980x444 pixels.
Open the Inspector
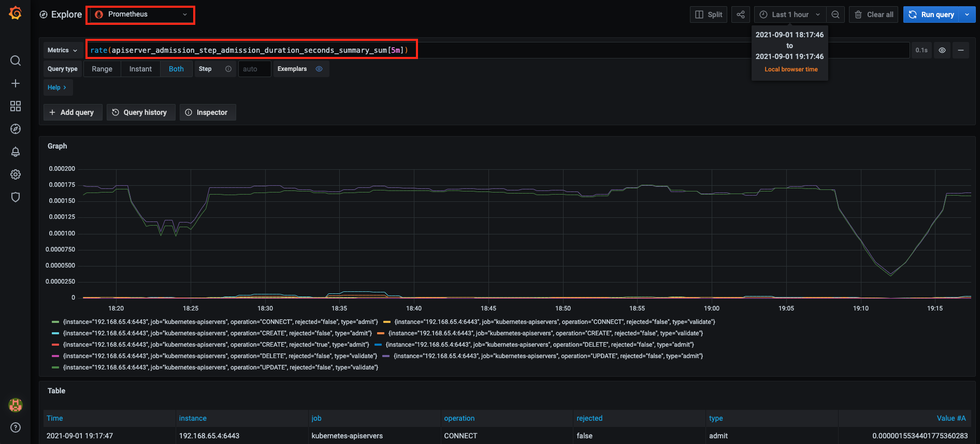208,112
